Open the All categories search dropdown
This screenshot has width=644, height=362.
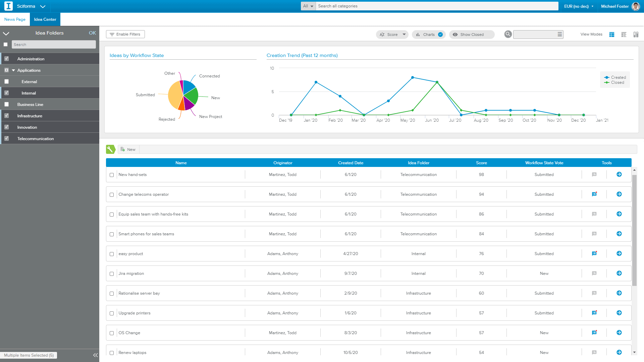(308, 6)
